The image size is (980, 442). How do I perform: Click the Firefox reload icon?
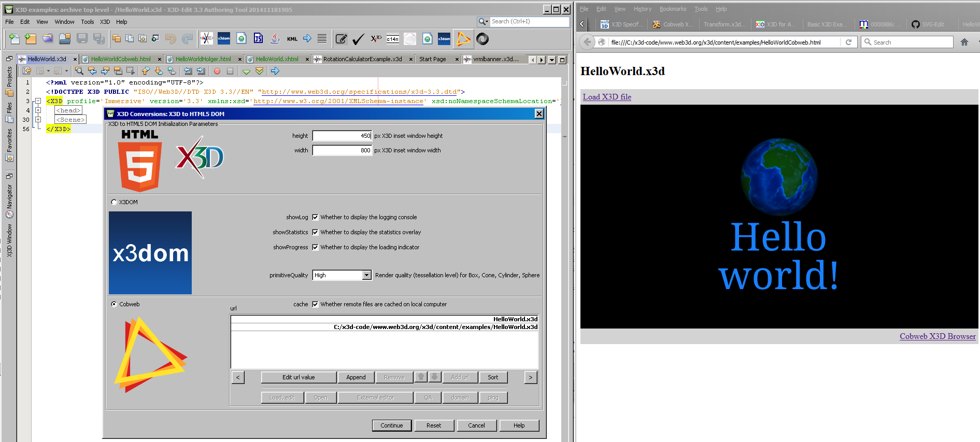pos(848,42)
